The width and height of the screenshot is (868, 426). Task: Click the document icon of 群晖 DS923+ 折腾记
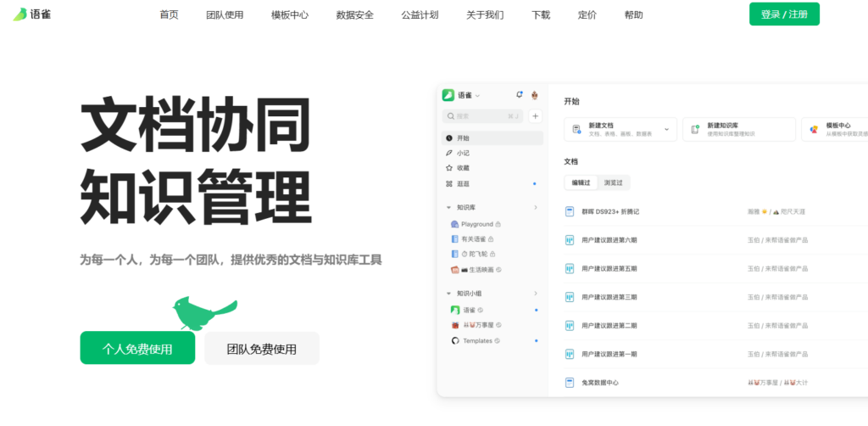[x=569, y=211]
